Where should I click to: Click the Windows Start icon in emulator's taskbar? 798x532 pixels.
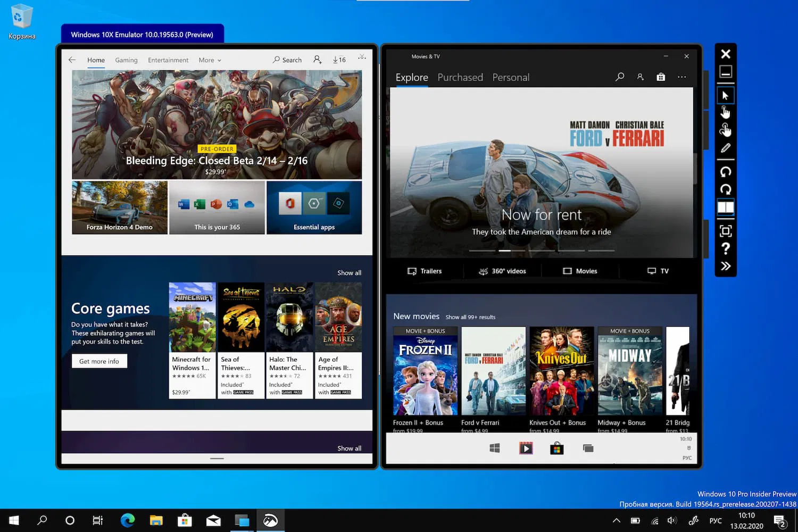point(495,448)
